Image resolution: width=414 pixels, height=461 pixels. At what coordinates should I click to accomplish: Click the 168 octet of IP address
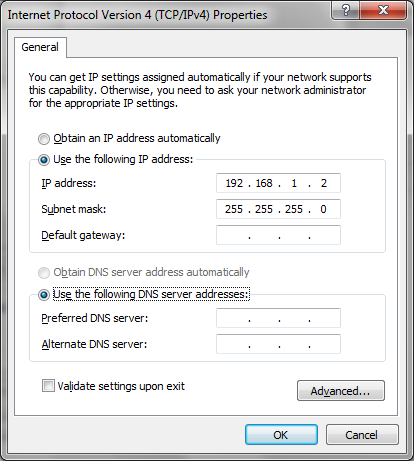[x=264, y=183]
